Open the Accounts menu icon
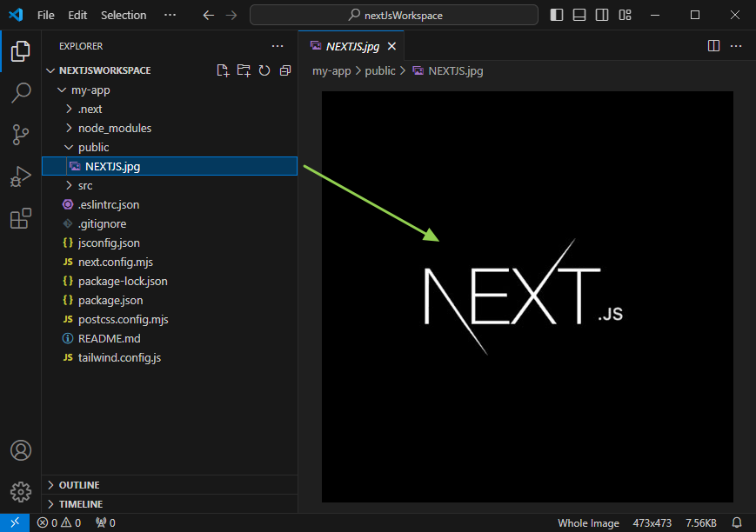Image resolution: width=756 pixels, height=532 pixels. click(x=21, y=450)
